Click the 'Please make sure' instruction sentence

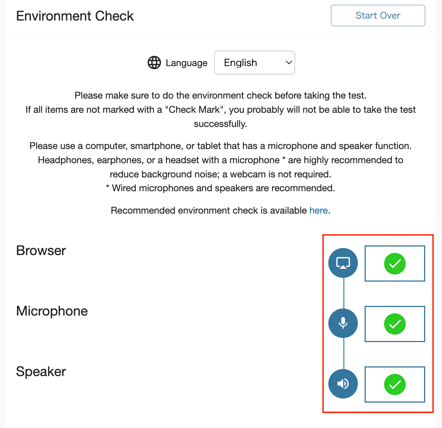coord(220,96)
